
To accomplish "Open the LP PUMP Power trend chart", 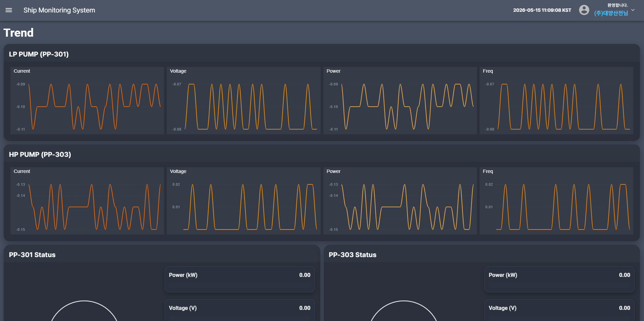I will [x=400, y=101].
